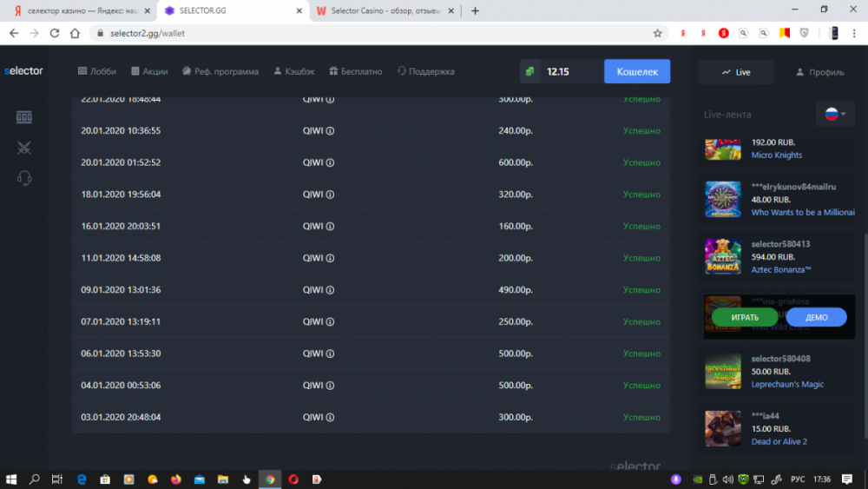Open Chrome's three-dot menu
Screen dimensions: 868x489
click(x=855, y=33)
